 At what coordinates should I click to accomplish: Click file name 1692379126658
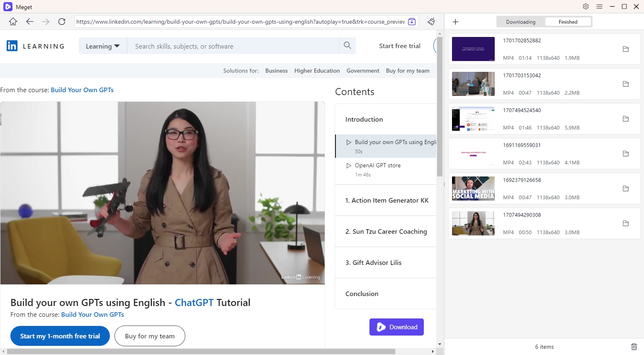[x=522, y=180]
